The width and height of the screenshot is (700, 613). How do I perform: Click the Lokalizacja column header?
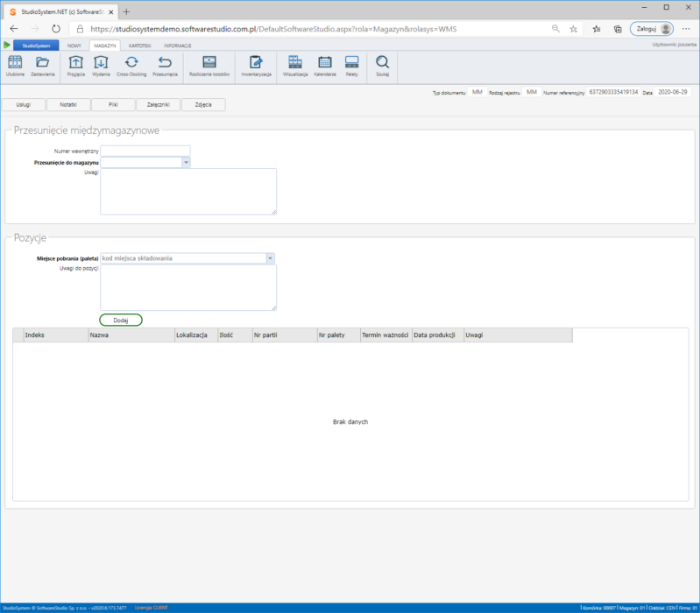pos(196,335)
